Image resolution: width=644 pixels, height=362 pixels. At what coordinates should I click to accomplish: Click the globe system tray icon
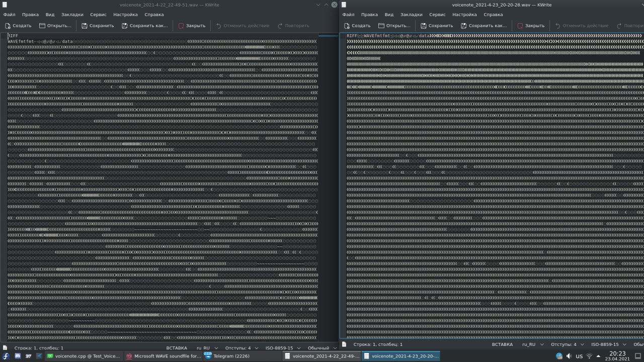pos(559,356)
